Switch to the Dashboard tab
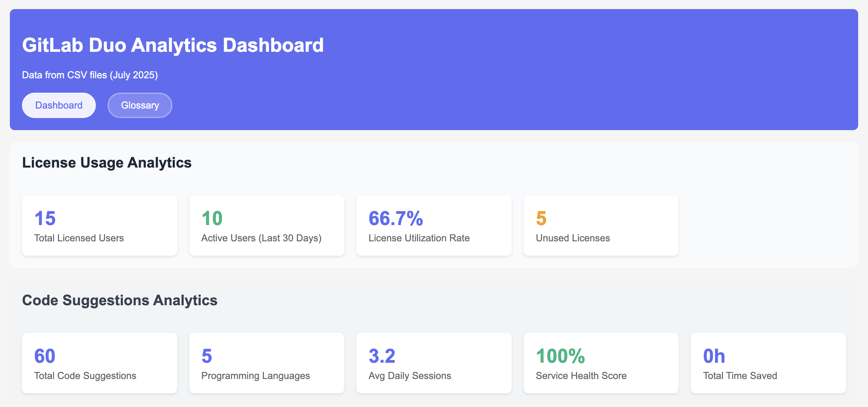This screenshot has width=868, height=407. coord(59,105)
